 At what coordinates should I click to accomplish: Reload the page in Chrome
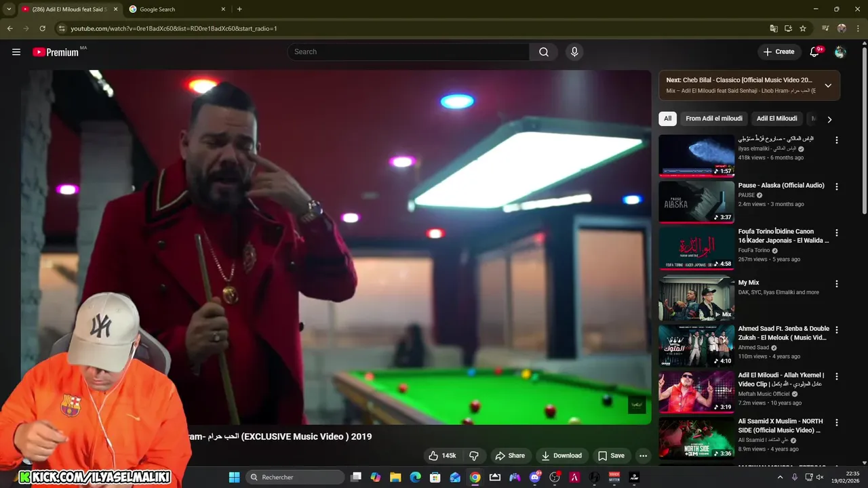[42, 28]
